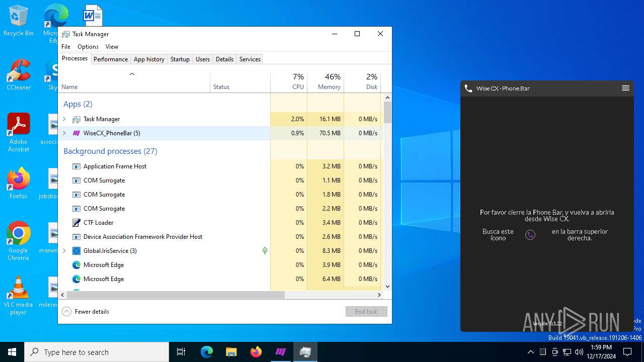644x362 pixels.
Task: Click the Apps (2) group header
Action: tap(78, 104)
